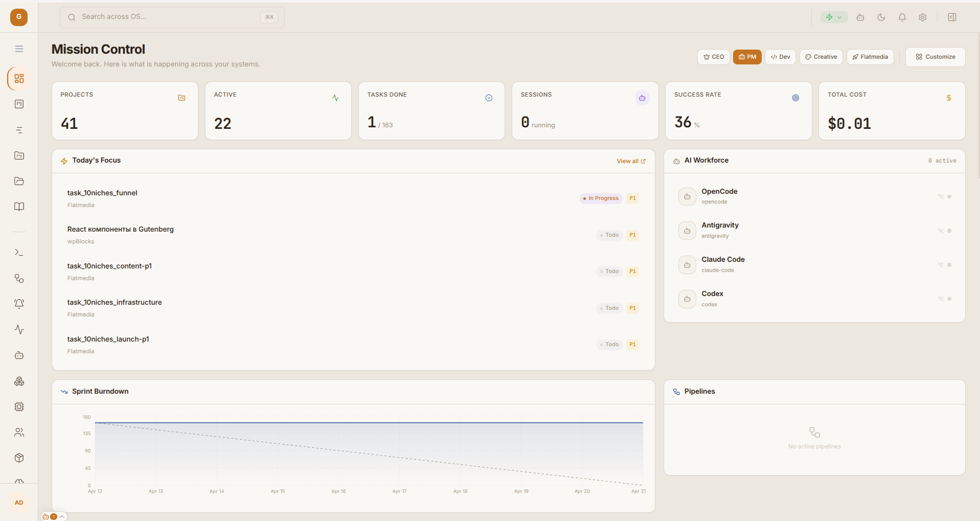Select the Antigravity agent

(814, 231)
